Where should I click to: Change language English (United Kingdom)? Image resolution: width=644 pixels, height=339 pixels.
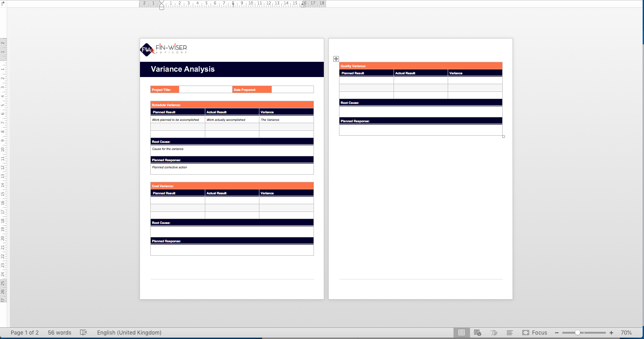point(129,333)
